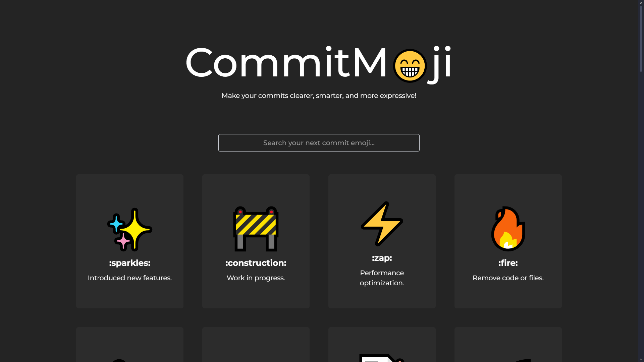644x362 pixels.
Task: Copy the :fire: code label
Action: [508, 263]
